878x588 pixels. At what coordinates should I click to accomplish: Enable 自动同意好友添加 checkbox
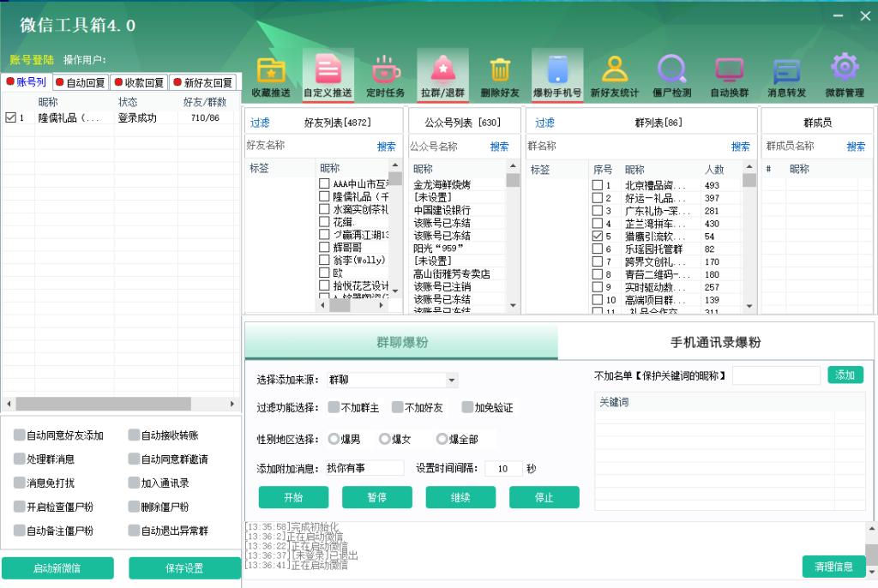(x=20, y=435)
